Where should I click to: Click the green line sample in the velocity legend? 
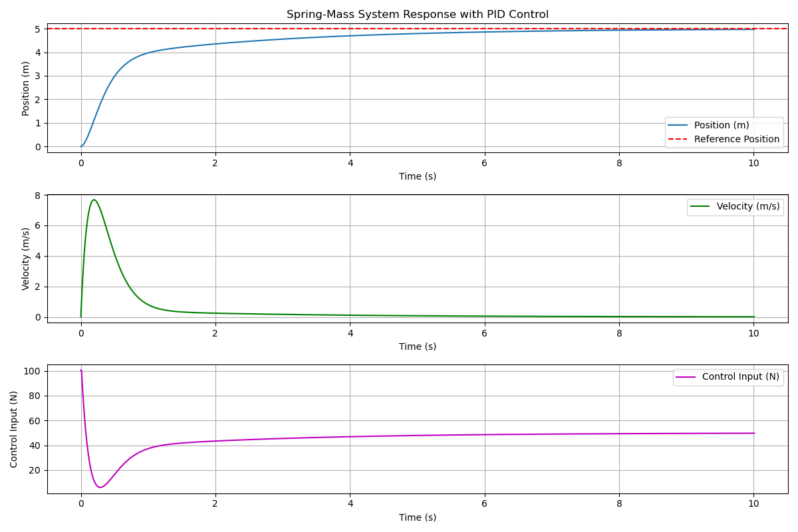(x=702, y=206)
